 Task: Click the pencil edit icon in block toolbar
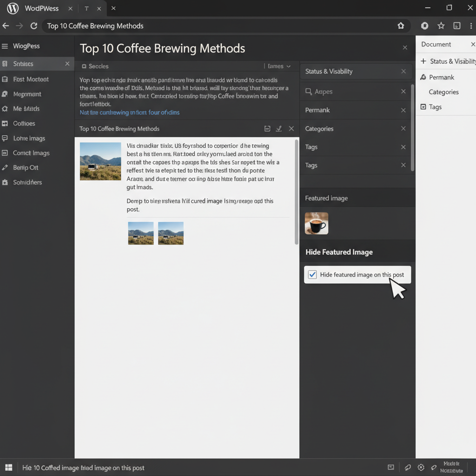(x=279, y=129)
